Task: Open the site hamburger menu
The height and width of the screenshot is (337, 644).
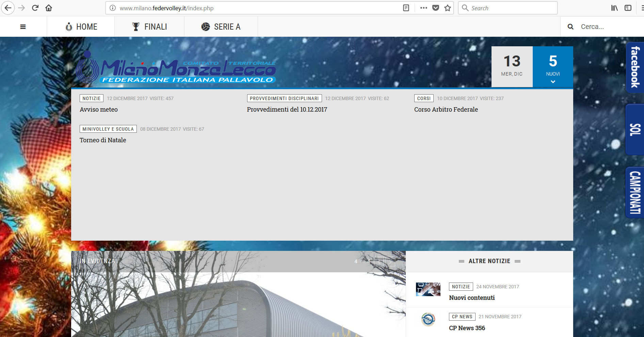Action: pyautogui.click(x=23, y=27)
